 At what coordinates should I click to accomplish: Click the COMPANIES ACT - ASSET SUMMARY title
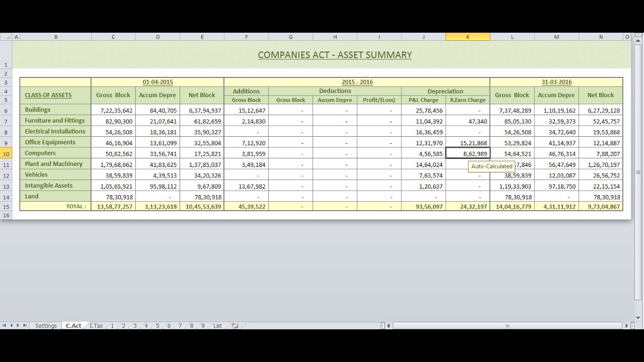point(335,55)
